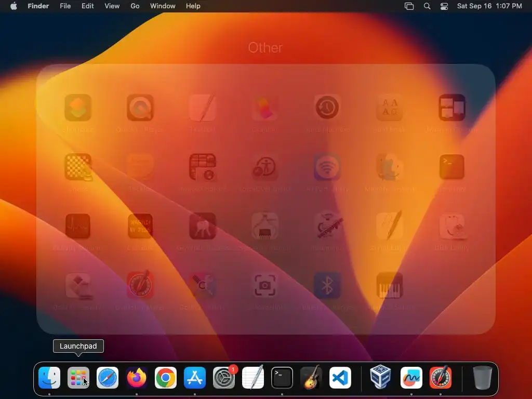Open Stickies in the Other folder
This screenshot has height=399, width=532.
tap(140, 167)
